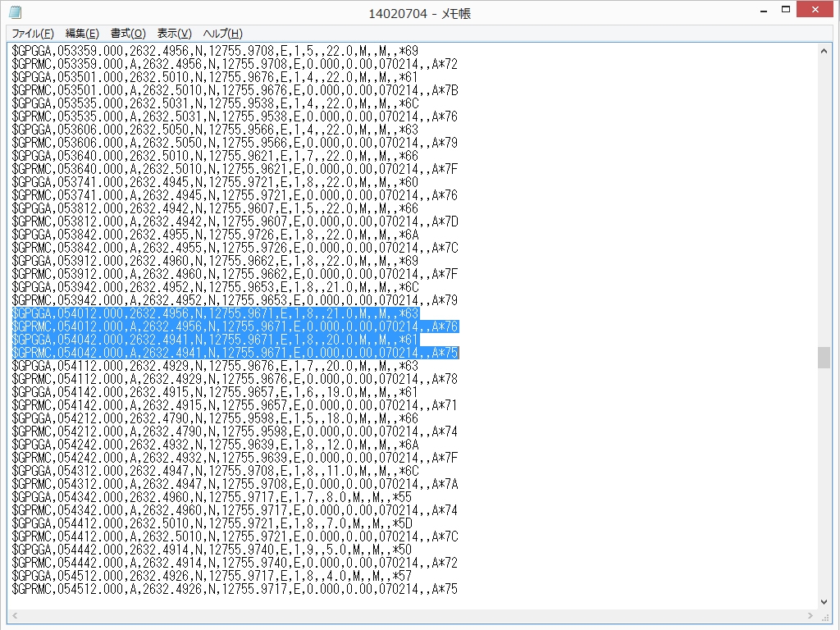Viewport: 840px width, 630px height.
Task: Click the line $GPGGA,054142.000 ending *61
Action: tap(214, 392)
